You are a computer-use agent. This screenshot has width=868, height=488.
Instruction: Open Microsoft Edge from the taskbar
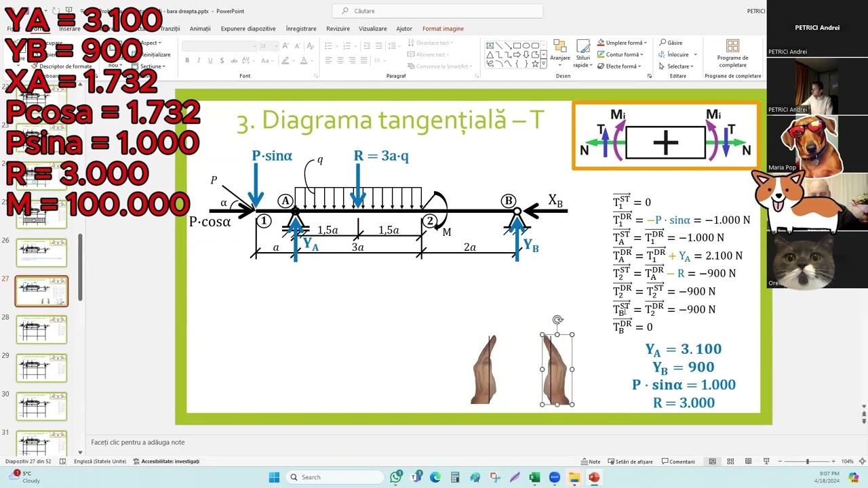435,477
